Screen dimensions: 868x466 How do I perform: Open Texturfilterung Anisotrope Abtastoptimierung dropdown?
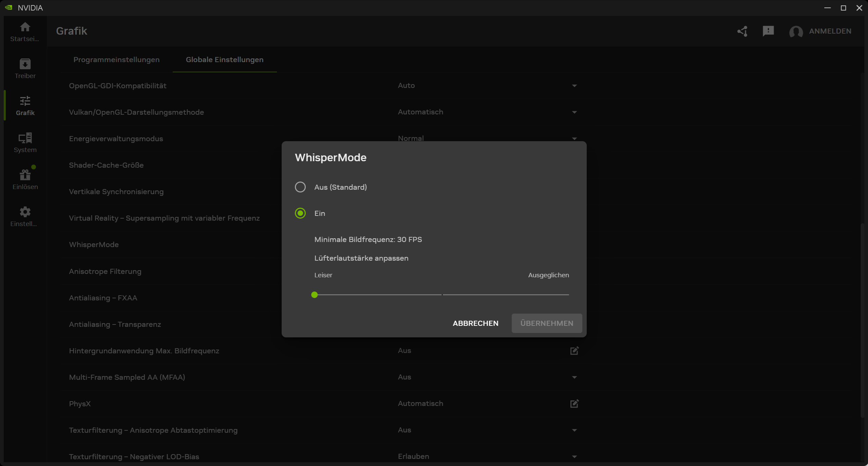[574, 430]
